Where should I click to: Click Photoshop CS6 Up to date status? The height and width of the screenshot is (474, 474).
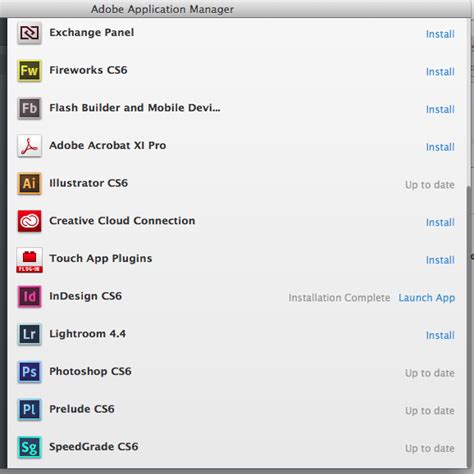tap(430, 373)
